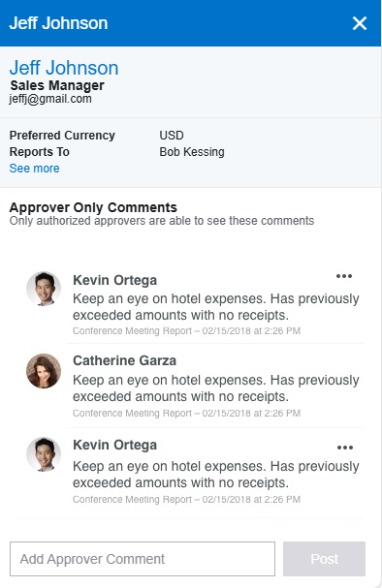
Task: Click Catherine Garza's profile photo
Action: click(x=44, y=370)
